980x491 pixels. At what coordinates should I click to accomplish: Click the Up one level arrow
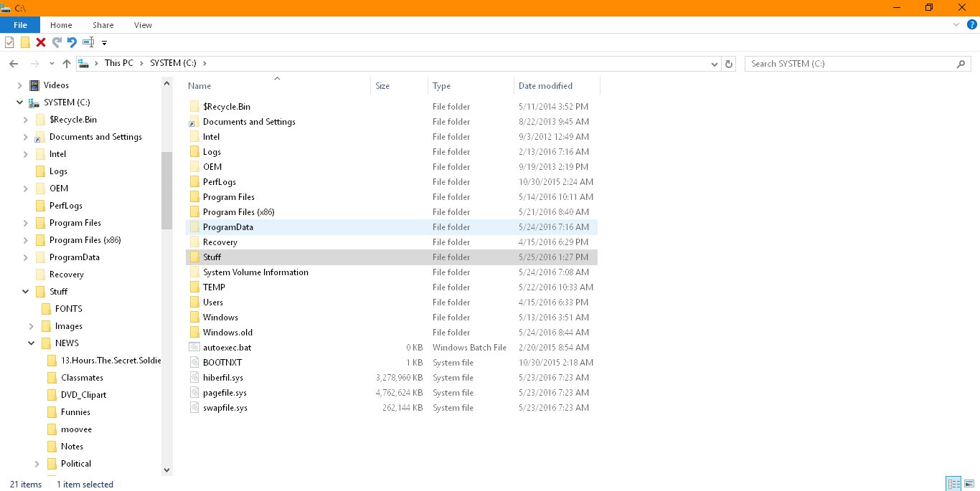click(67, 64)
